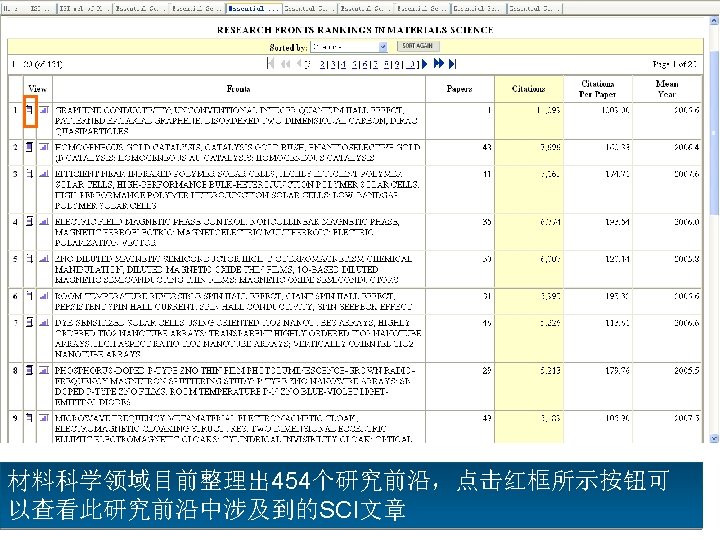Image resolution: width=720 pixels, height=540 pixels.
Task: Click the graphene conductivity front description text
Action: 236,121
